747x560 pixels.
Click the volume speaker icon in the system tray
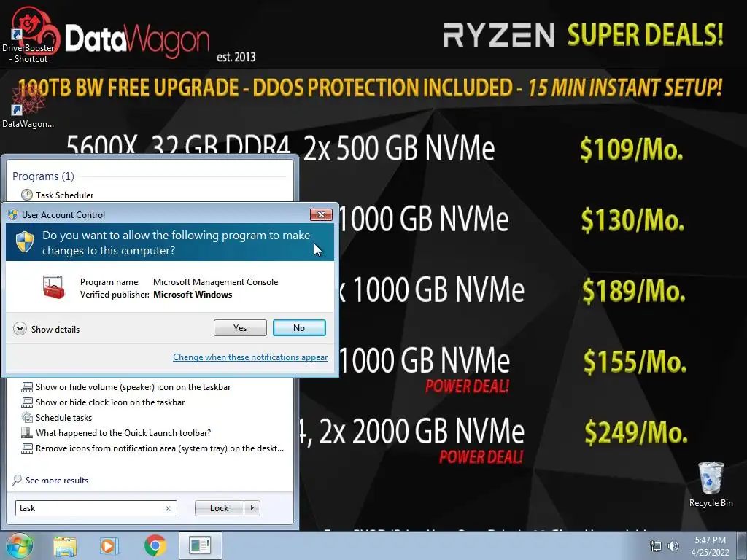pos(673,546)
